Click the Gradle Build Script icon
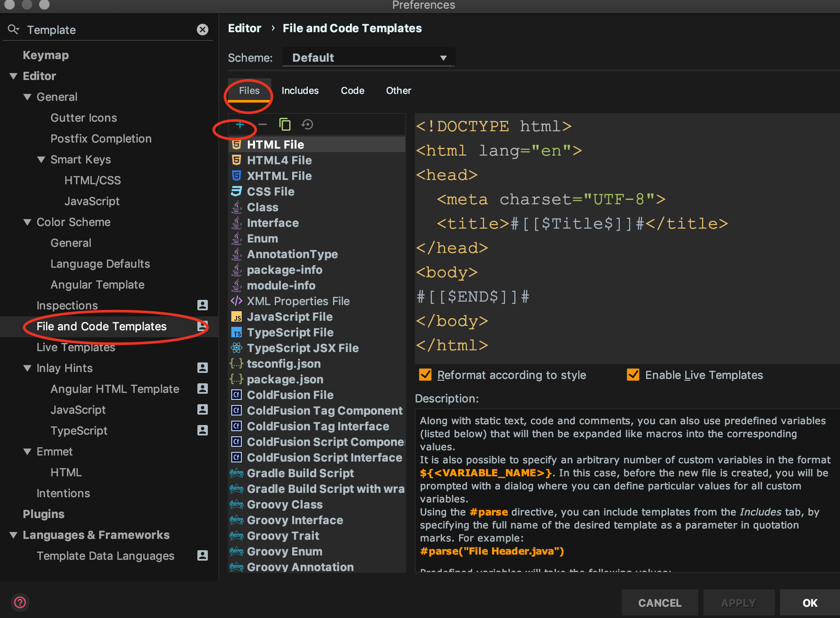 pyautogui.click(x=237, y=473)
